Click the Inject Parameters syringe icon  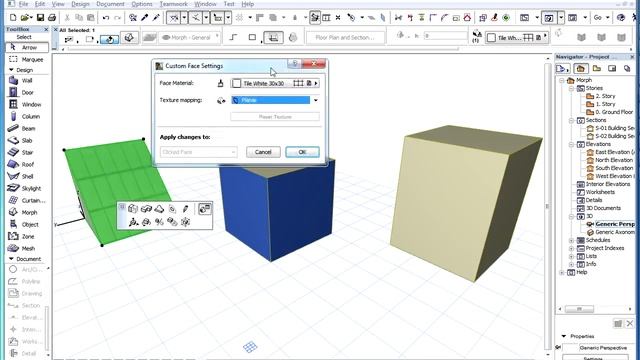tap(156, 18)
